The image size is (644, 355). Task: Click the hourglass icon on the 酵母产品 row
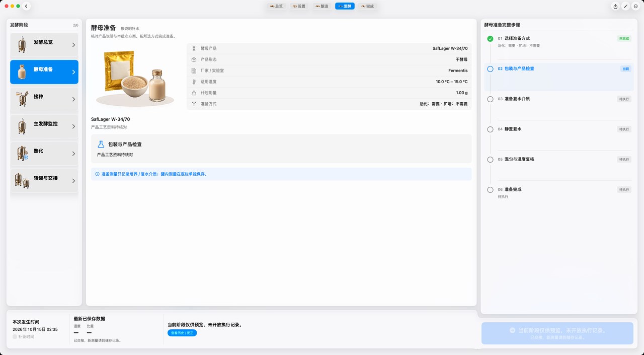pos(194,48)
